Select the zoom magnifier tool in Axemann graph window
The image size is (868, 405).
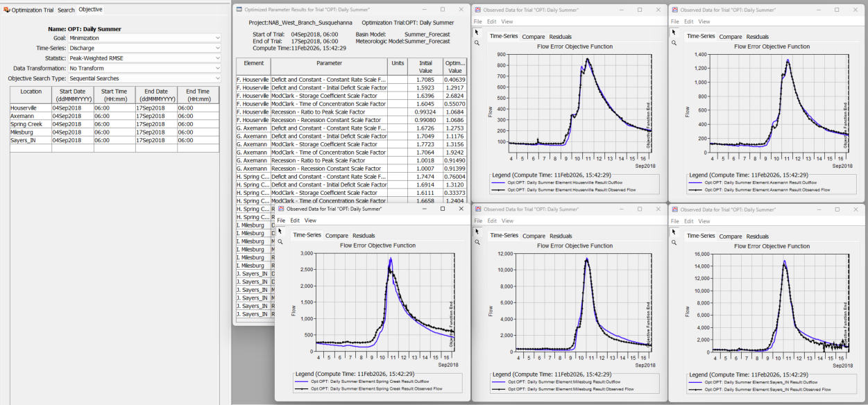pos(674,43)
